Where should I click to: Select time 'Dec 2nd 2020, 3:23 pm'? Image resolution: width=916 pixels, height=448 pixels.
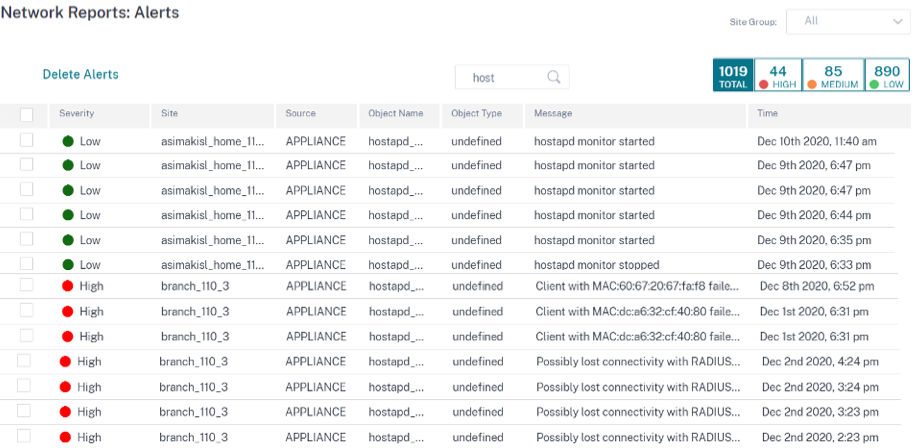pos(820,412)
